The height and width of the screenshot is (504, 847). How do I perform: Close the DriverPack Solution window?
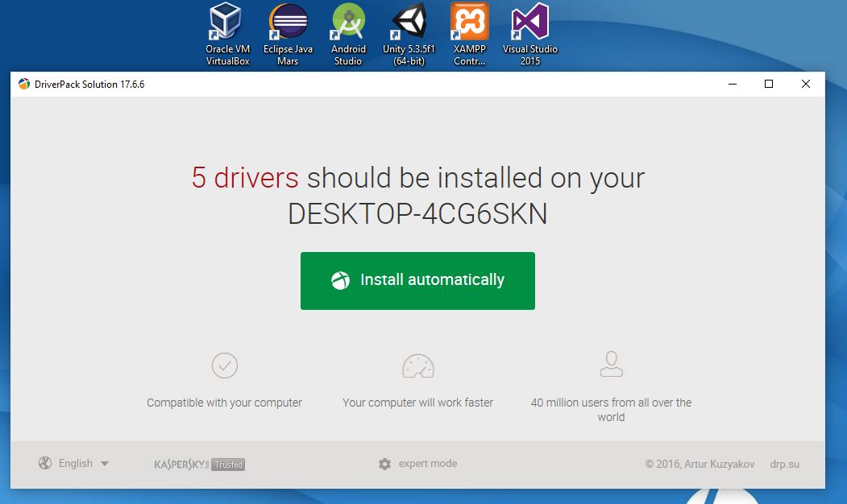pyautogui.click(x=805, y=85)
